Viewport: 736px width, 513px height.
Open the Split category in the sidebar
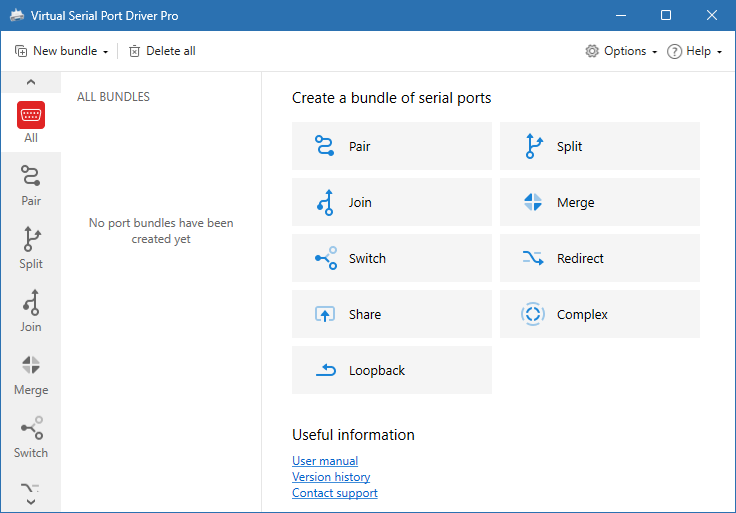pyautogui.click(x=31, y=248)
